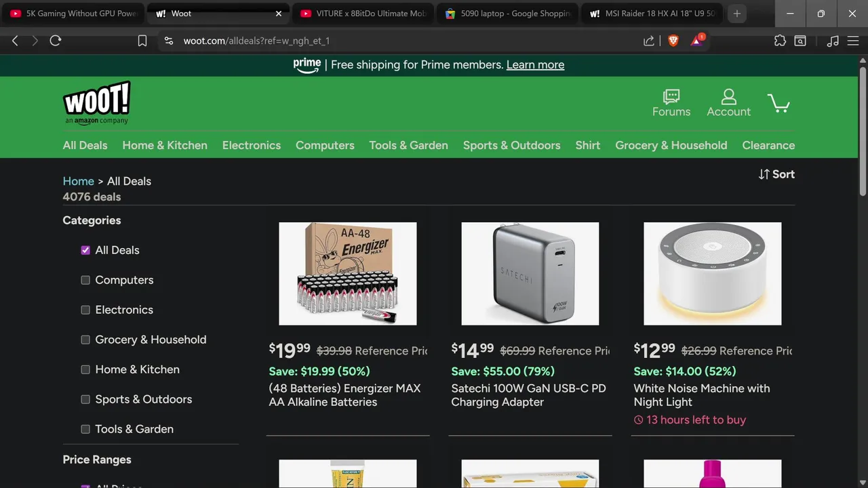The height and width of the screenshot is (488, 868).
Task: Click the white noise machine product image
Action: click(713, 274)
